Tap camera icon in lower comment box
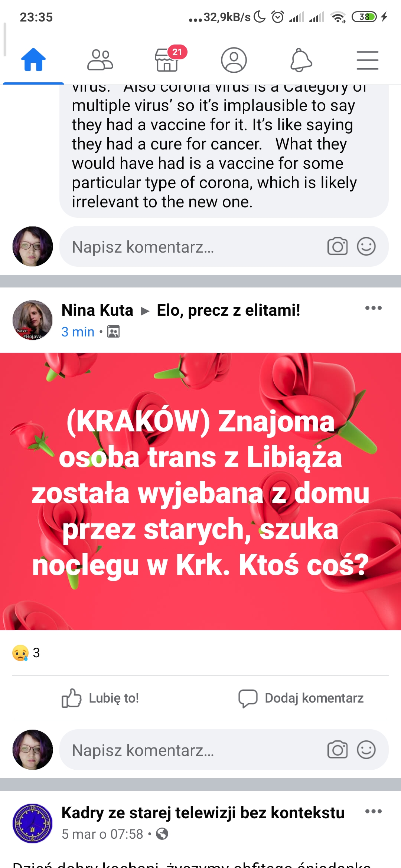Screen dimensions: 401x868 [x=337, y=750]
